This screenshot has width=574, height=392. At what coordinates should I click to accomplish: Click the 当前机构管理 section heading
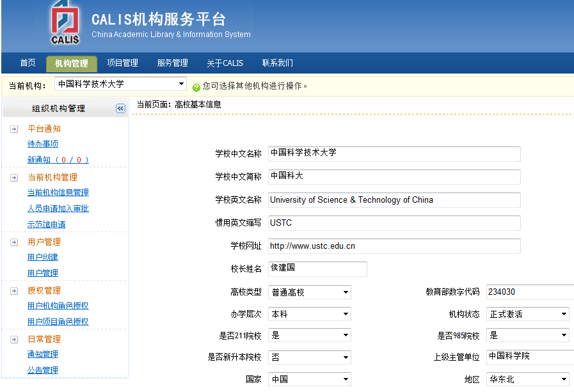click(x=52, y=177)
